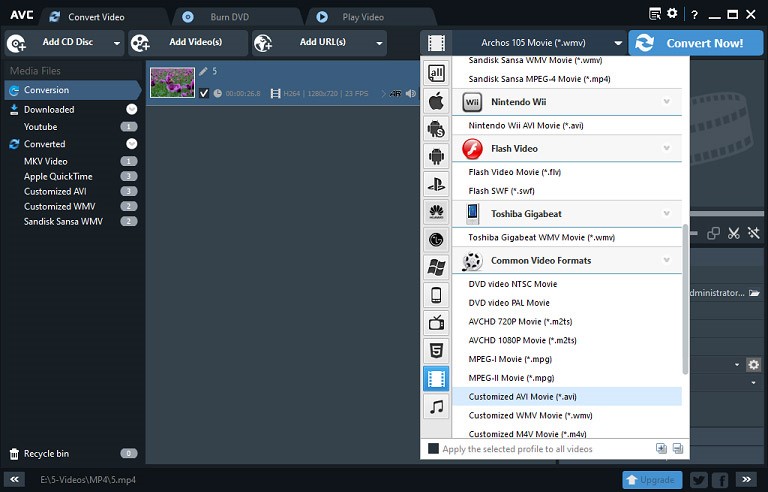Viewport: 768px width, 492px height.
Task: Open the output folder icon
Action: pyautogui.click(x=754, y=293)
